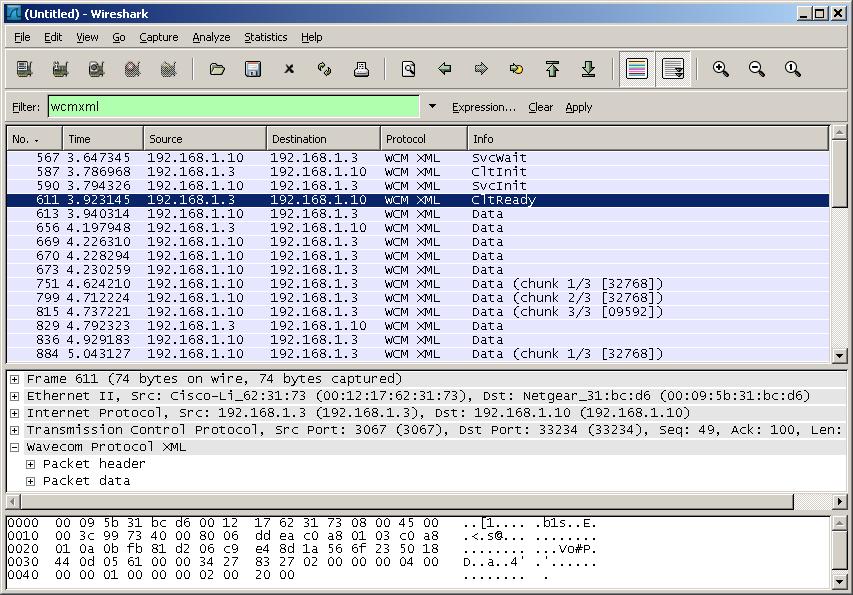Click packet list scrollbar down arrow
This screenshot has width=853, height=595.
839,356
